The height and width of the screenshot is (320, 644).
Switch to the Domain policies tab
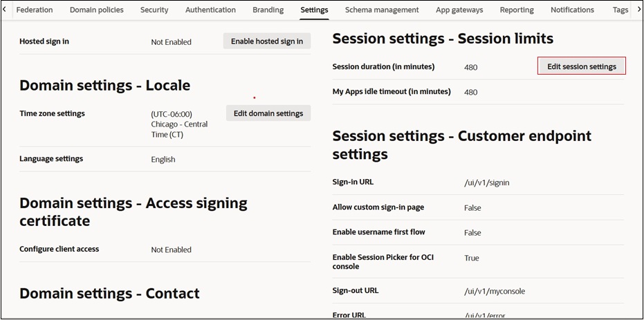pos(97,10)
